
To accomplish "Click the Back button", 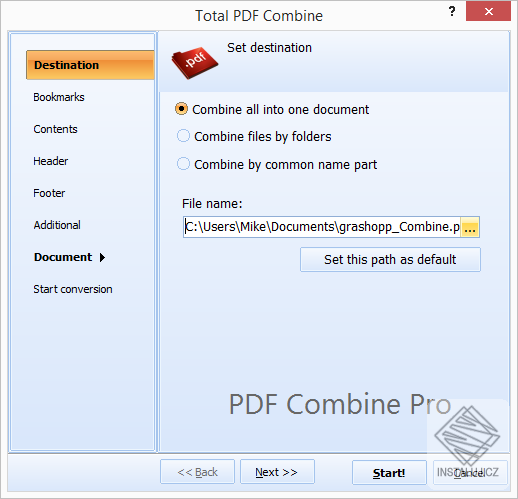I will (x=197, y=472).
